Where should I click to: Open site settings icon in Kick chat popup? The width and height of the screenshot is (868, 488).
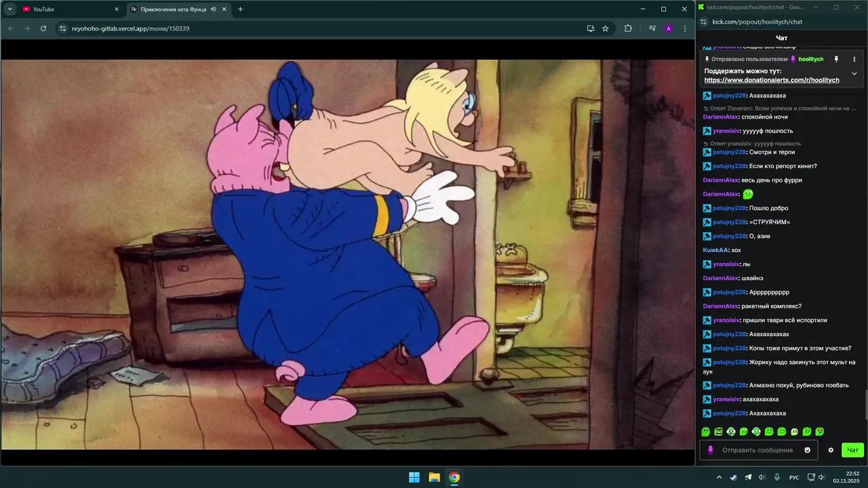[x=704, y=22]
